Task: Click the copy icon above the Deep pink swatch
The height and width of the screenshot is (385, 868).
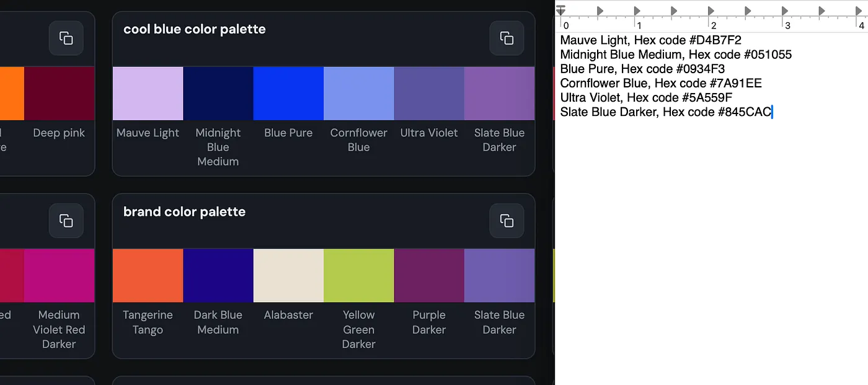Action: point(66,38)
